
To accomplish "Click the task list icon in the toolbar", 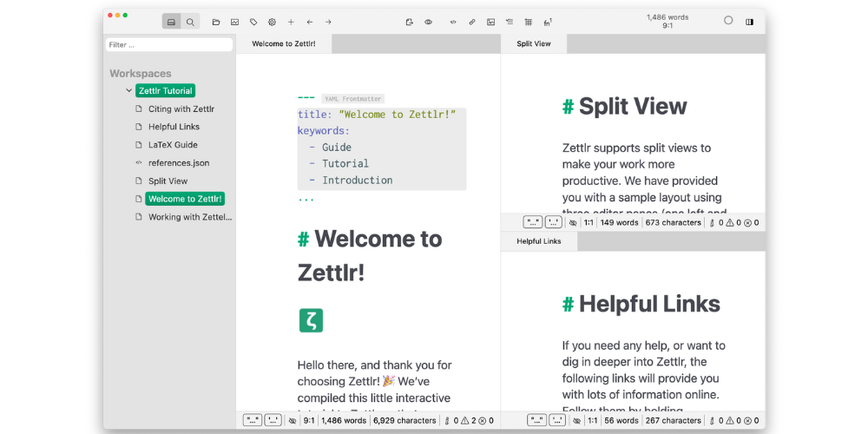I will click(509, 22).
